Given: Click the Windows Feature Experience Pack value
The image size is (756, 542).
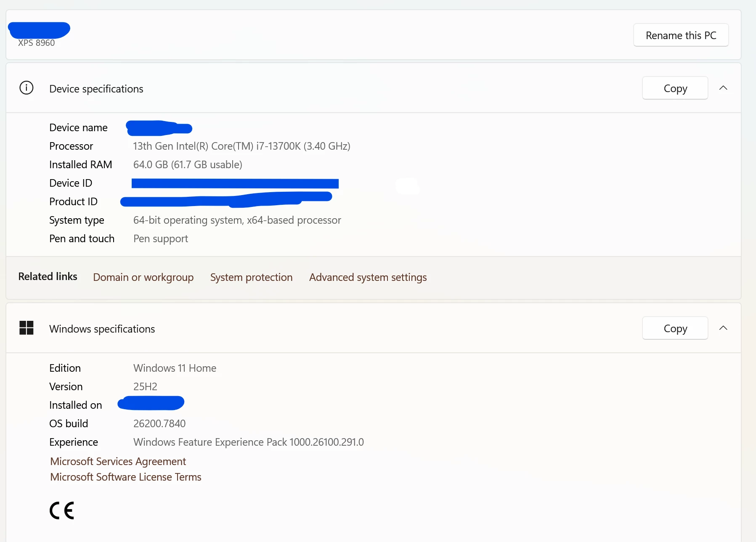Looking at the screenshot, I should pyautogui.click(x=249, y=442).
